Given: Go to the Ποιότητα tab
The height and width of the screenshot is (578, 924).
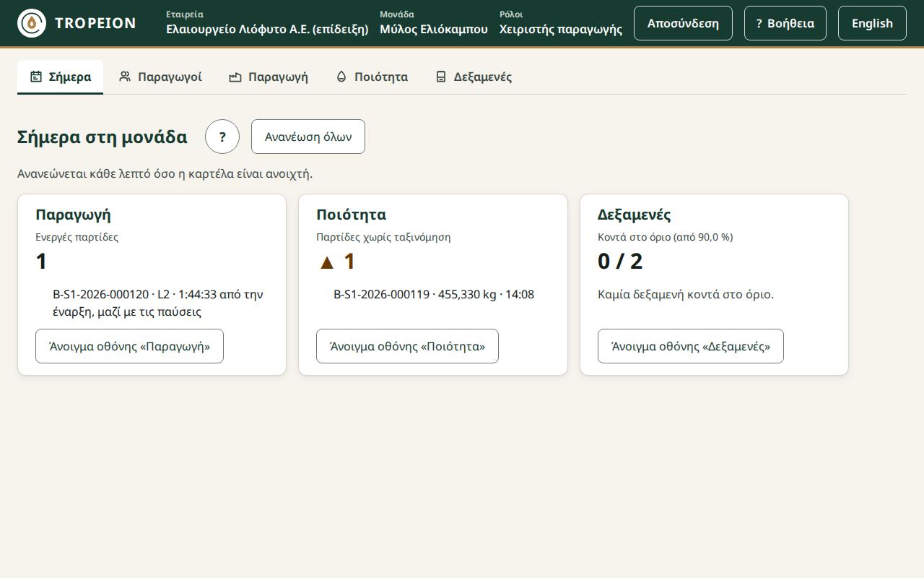Looking at the screenshot, I should coord(372,77).
